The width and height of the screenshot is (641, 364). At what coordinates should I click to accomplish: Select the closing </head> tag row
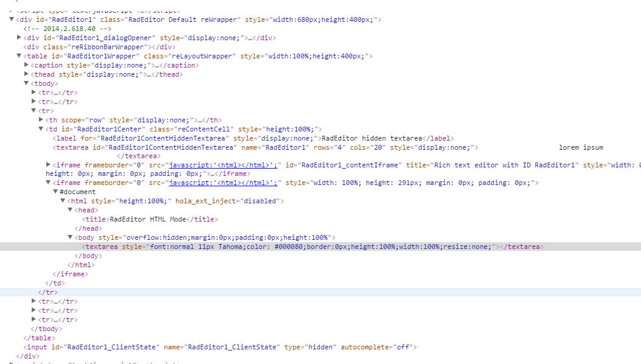pyautogui.click(x=88, y=228)
